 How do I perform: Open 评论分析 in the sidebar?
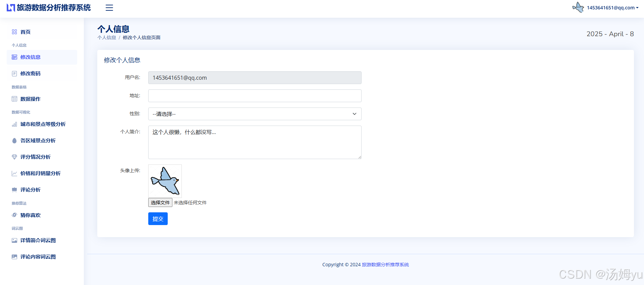pyautogui.click(x=42, y=190)
